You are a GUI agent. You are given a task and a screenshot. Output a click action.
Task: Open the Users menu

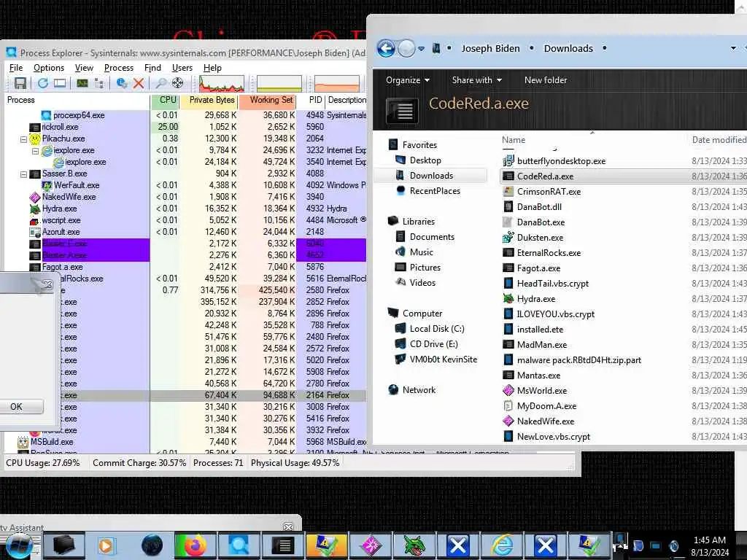(182, 68)
